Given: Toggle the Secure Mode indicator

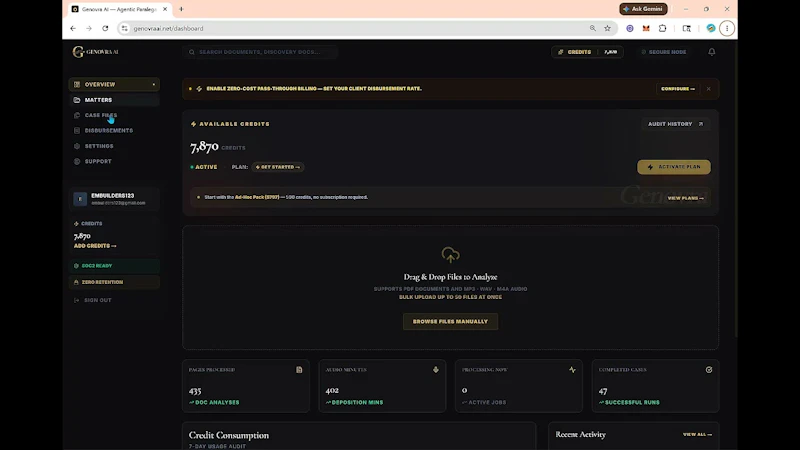Looking at the screenshot, I should tap(663, 52).
